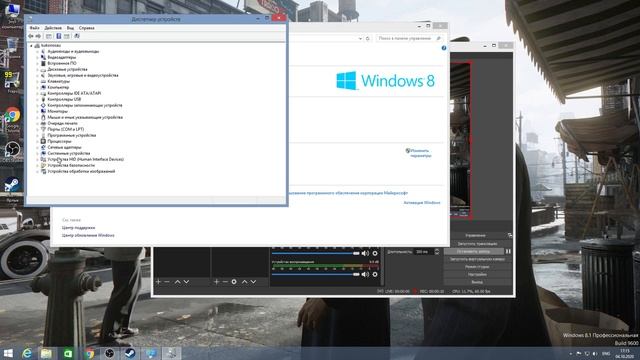The width and height of the screenshot is (640, 360).
Task: Expand the Клавиатуры category
Action: pos(37,81)
